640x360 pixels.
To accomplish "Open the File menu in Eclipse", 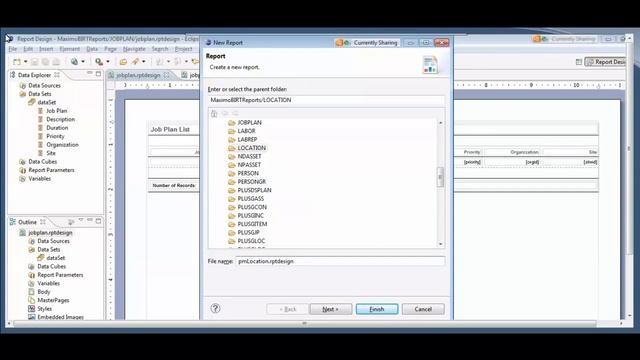I will point(13,49).
